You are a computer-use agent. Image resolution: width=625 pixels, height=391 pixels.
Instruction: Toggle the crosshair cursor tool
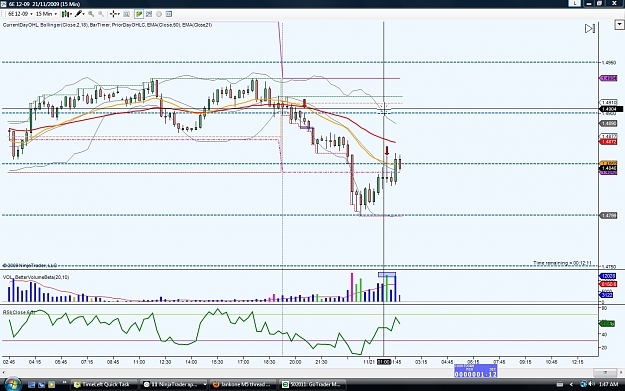113,14
